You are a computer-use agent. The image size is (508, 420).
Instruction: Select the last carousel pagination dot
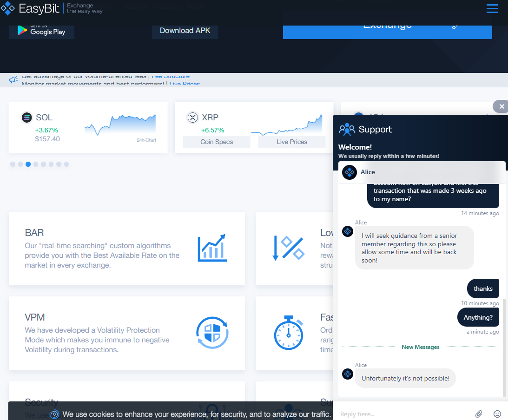[66, 164]
